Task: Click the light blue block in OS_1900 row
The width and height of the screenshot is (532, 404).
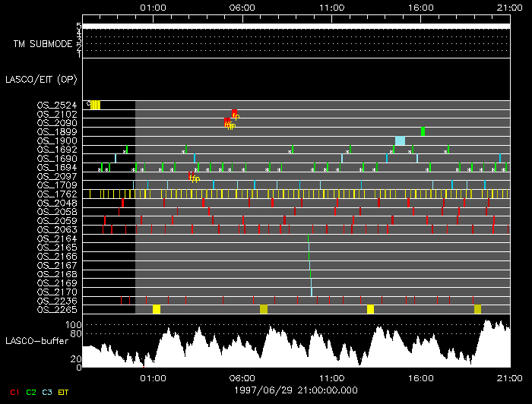Action: click(x=400, y=140)
